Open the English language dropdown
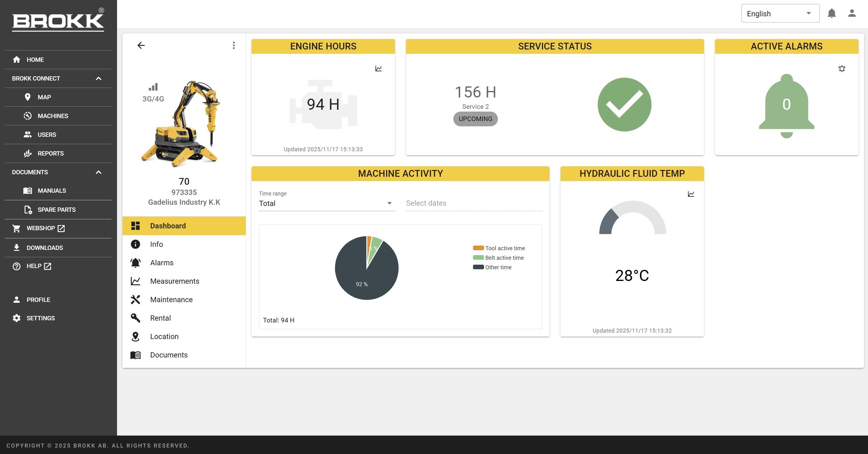 [x=780, y=14]
